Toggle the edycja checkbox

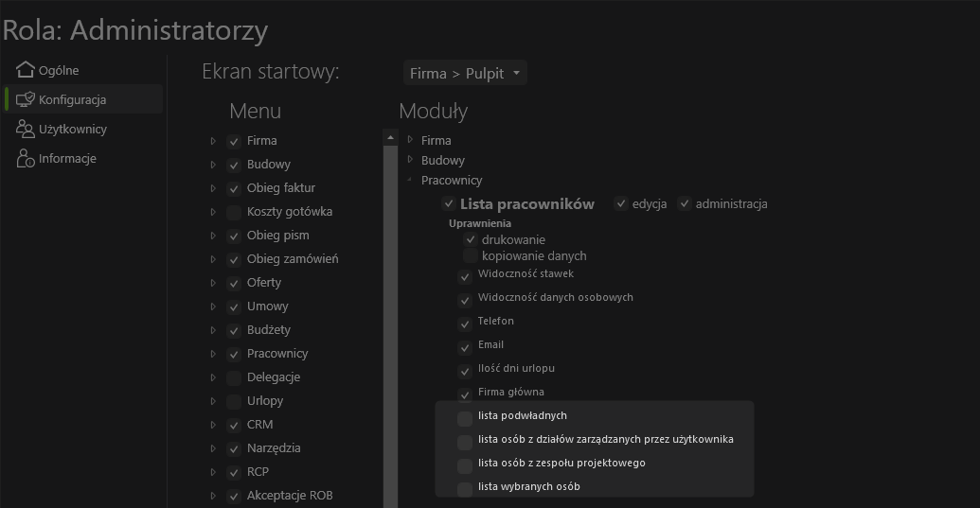(620, 203)
